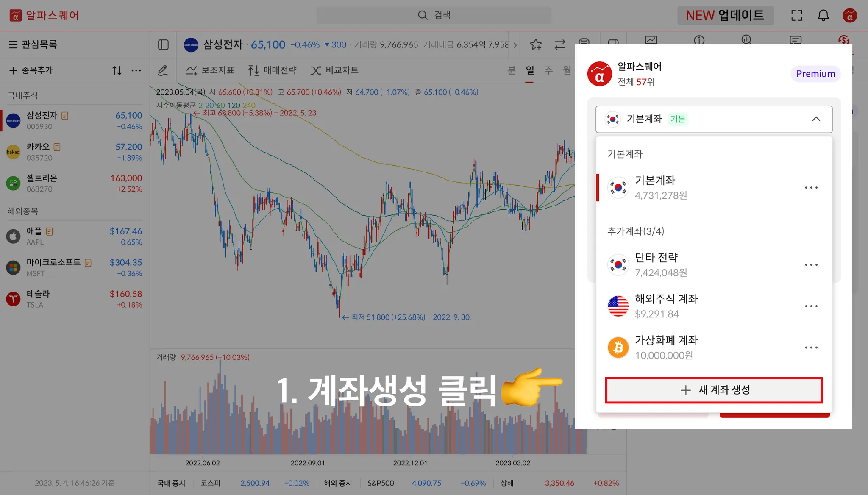Click the 새 계좌 생성 button
Image resolution: width=868 pixels, height=495 pixels.
click(x=714, y=390)
